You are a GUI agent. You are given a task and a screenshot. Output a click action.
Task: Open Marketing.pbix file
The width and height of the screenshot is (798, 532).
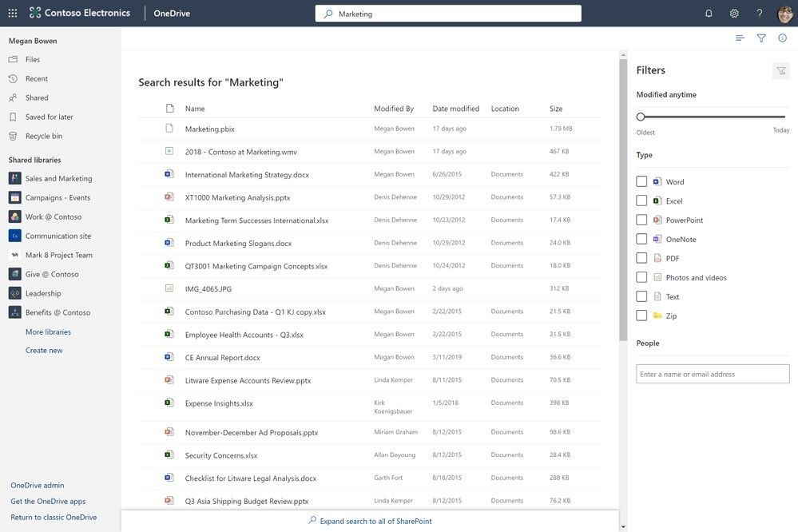point(209,129)
